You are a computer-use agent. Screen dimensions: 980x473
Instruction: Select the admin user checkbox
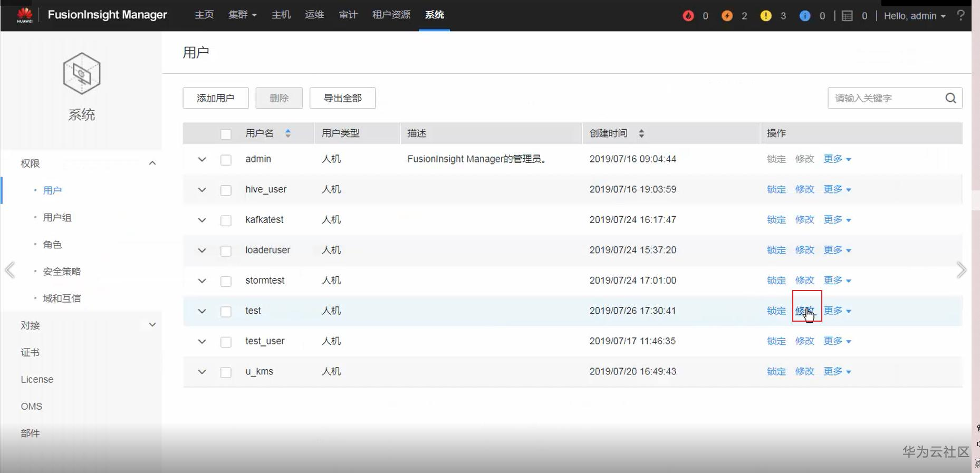[x=226, y=160]
